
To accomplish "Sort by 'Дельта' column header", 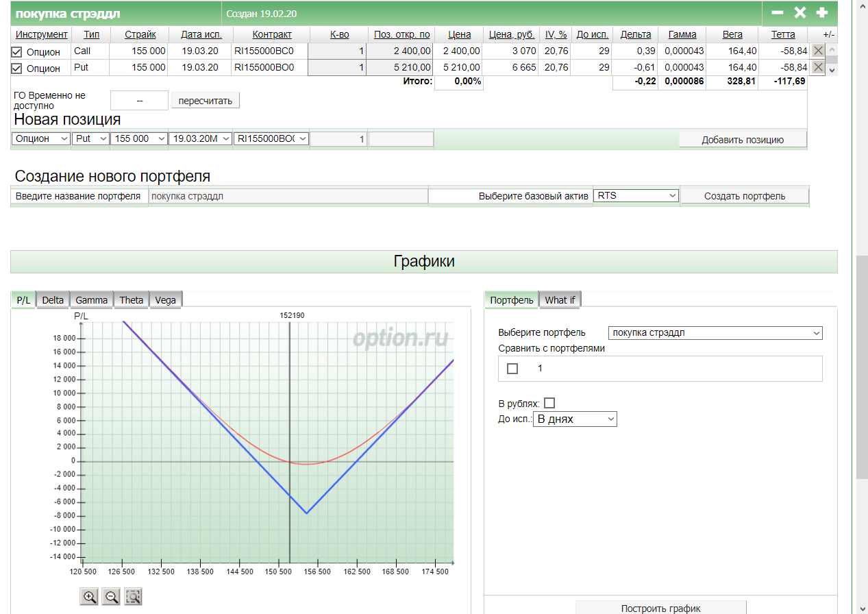I will pos(635,34).
